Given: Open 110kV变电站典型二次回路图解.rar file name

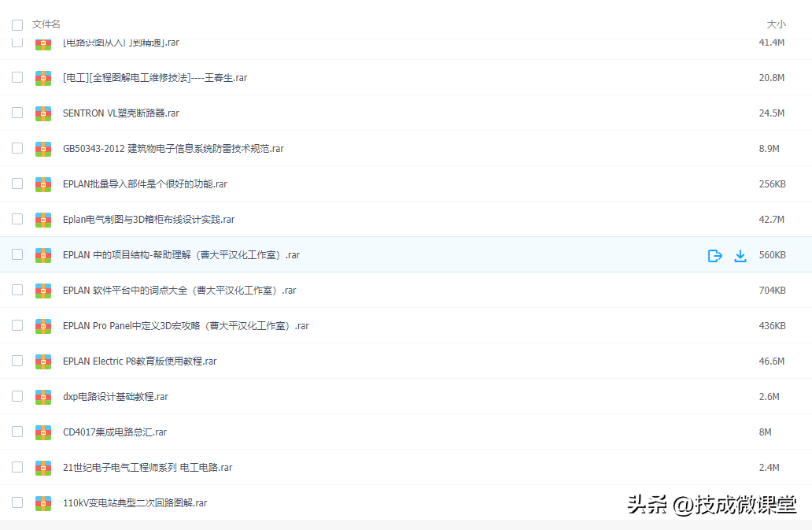Looking at the screenshot, I should pos(135,503).
